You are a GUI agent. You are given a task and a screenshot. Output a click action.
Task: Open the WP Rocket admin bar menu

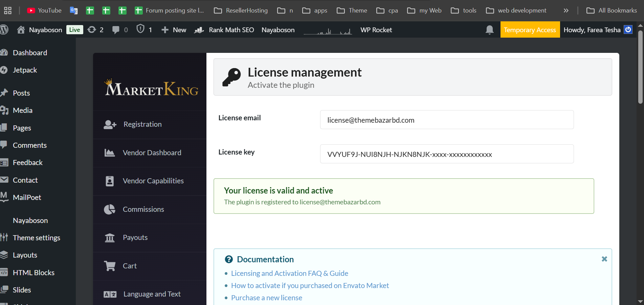pyautogui.click(x=376, y=30)
